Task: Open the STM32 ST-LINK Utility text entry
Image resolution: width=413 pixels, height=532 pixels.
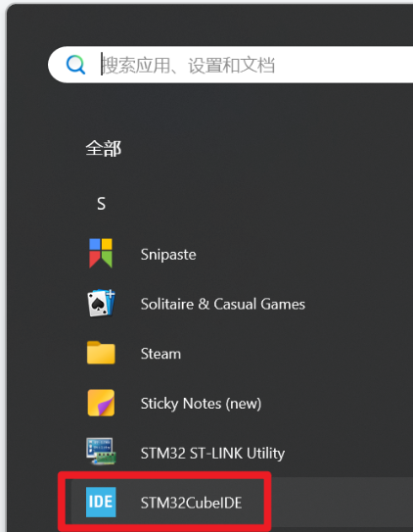Action: click(x=212, y=454)
